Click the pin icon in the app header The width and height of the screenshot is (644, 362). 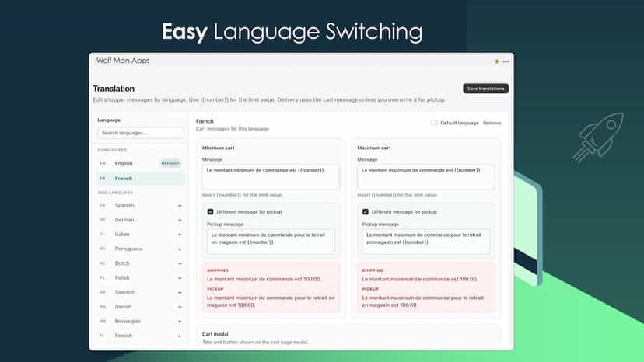(496, 61)
